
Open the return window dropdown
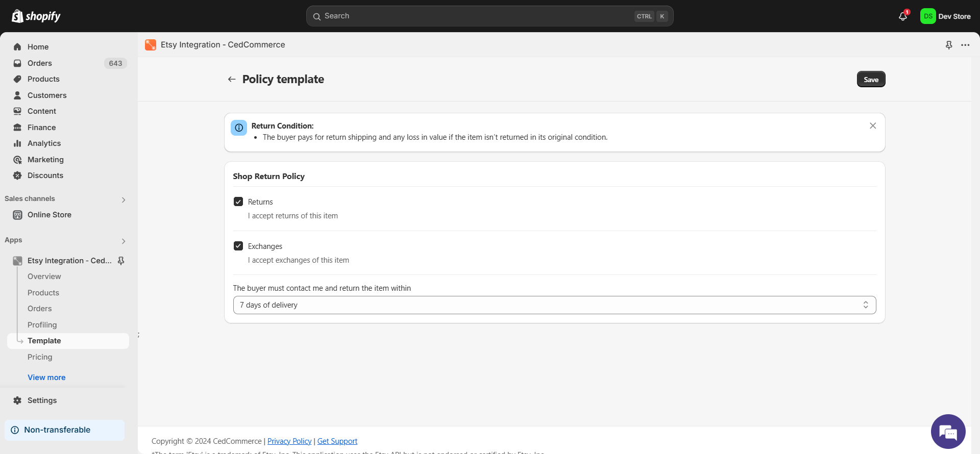(x=555, y=305)
